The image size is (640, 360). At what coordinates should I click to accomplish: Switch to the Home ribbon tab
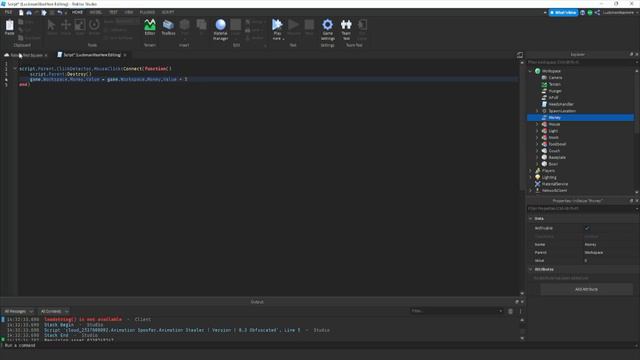[x=77, y=12]
